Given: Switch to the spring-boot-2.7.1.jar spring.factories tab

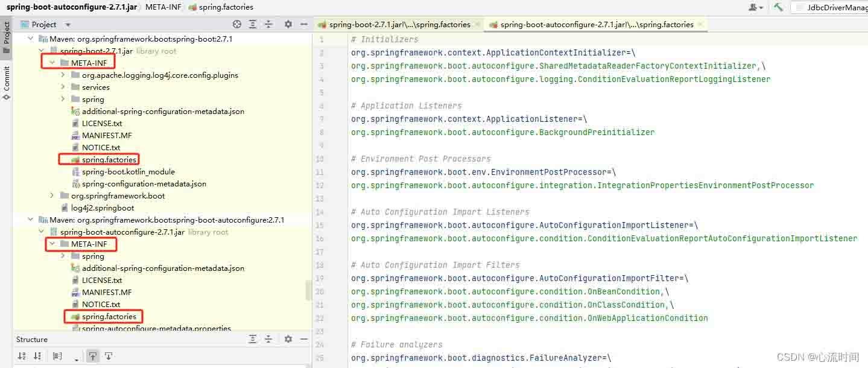Looking at the screenshot, I should pos(398,25).
